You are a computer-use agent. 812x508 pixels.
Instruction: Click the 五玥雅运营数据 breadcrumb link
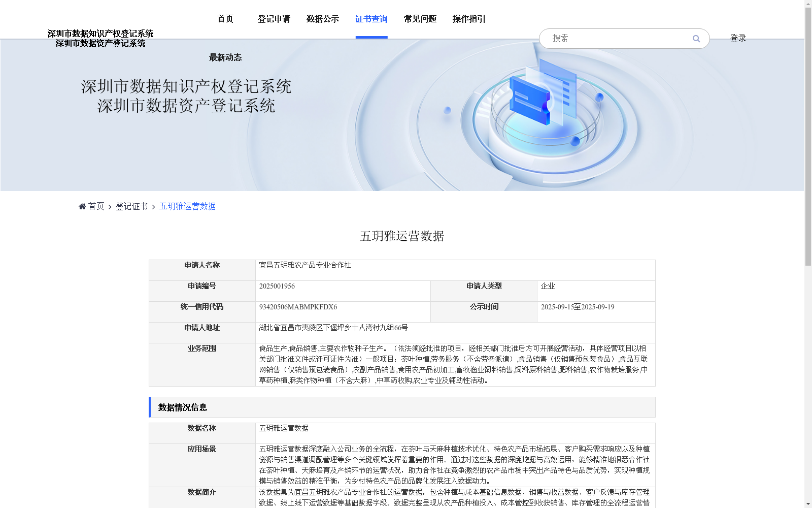tap(188, 206)
